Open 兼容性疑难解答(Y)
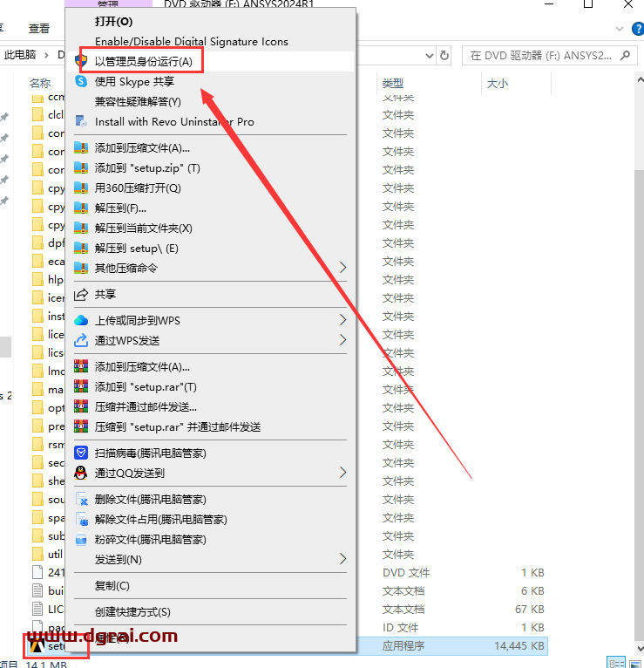Viewport: 644px width, 668px height. (138, 102)
